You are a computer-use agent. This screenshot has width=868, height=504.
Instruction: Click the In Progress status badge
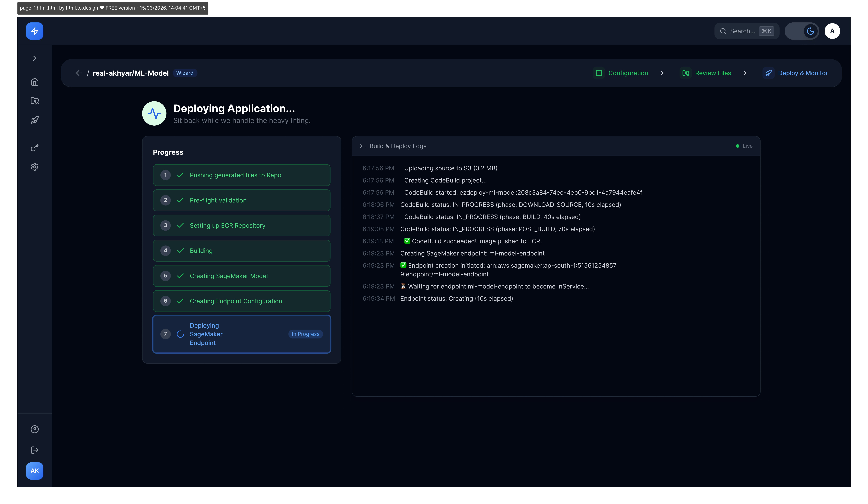(305, 334)
